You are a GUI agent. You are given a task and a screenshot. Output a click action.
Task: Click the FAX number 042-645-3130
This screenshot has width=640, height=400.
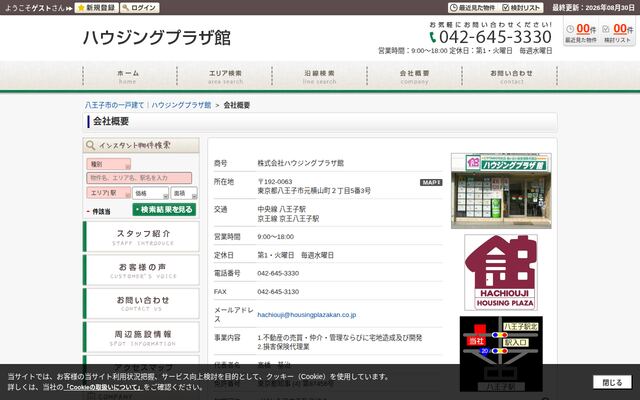point(278,291)
